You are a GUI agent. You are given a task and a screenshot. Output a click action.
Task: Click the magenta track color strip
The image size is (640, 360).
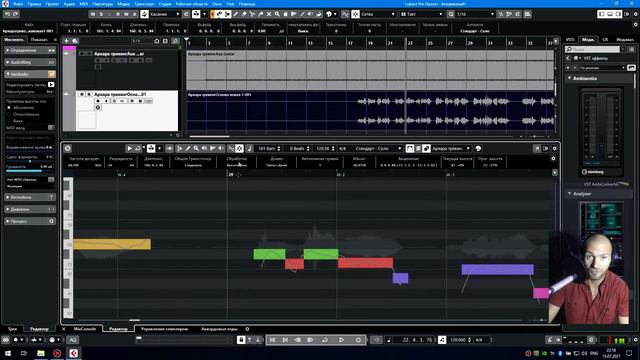pos(69,48)
